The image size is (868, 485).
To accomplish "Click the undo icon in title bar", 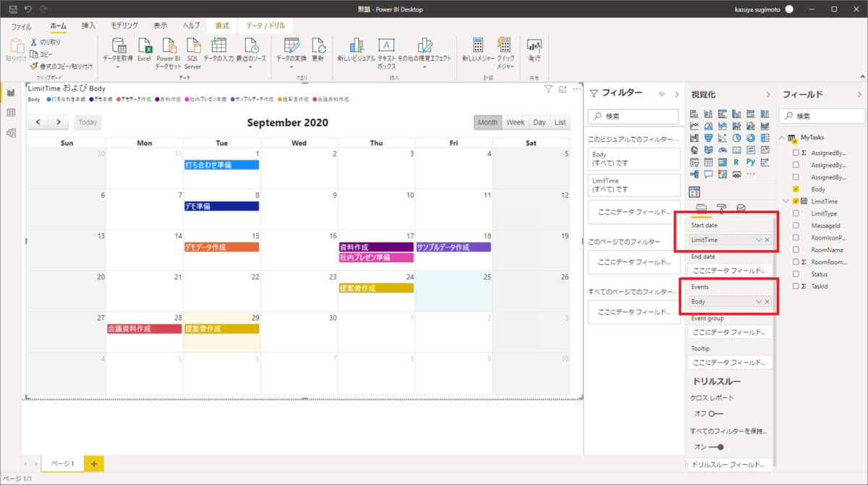I will coord(28,9).
